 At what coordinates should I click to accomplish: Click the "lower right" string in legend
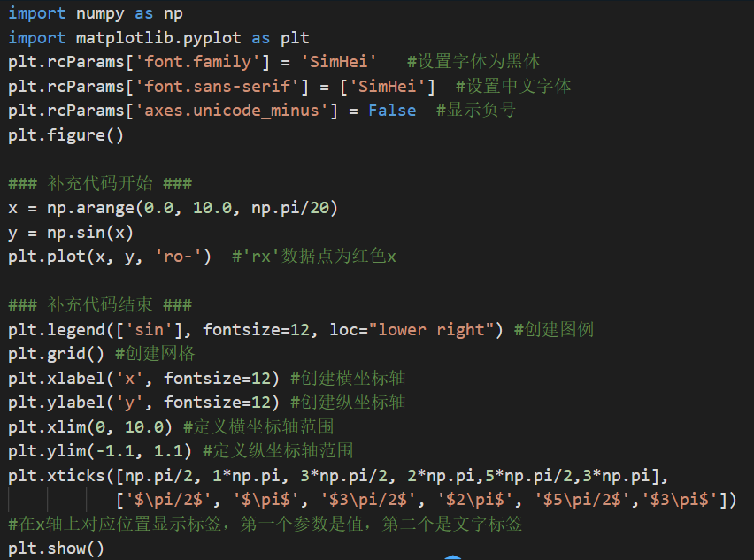point(432,329)
